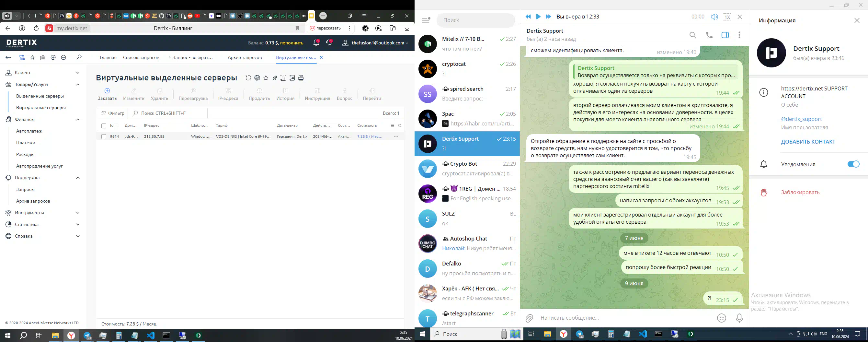The height and width of the screenshot is (342, 868).
Task: Open the Windows Start menu on right taskbar
Action: pos(422,334)
